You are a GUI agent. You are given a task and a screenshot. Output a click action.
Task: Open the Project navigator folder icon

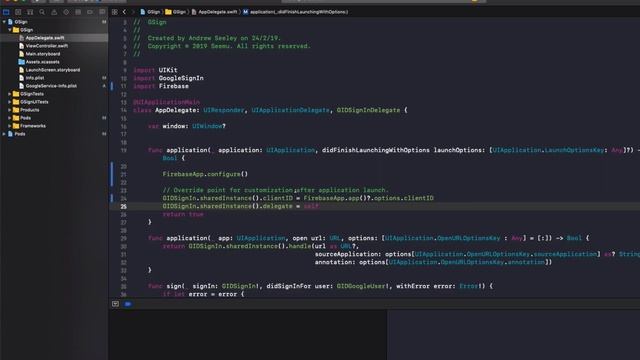tap(6, 12)
